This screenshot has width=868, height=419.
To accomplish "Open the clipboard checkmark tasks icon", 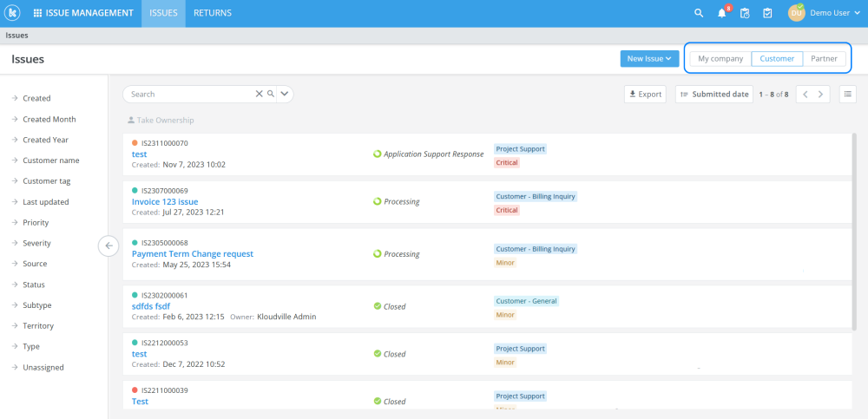I will [767, 13].
